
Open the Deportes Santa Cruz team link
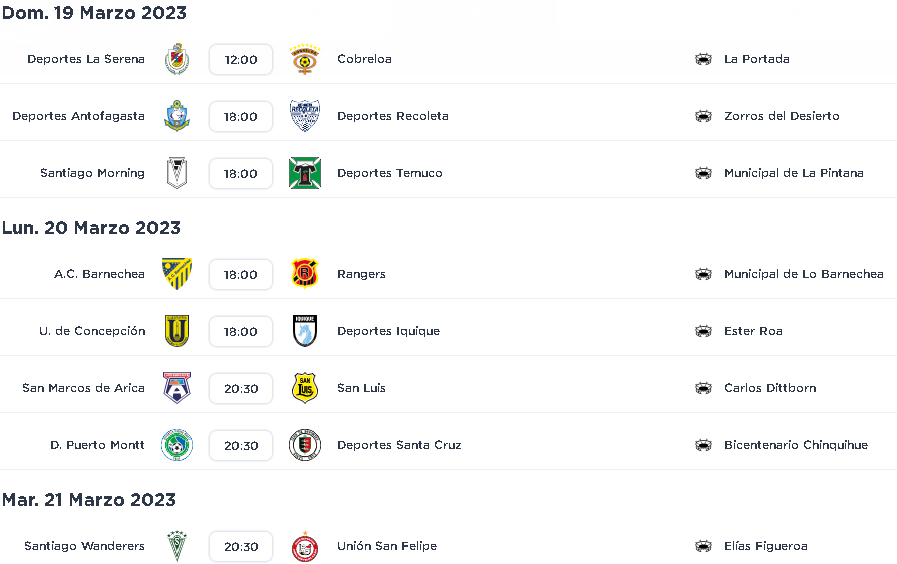pyautogui.click(x=399, y=445)
